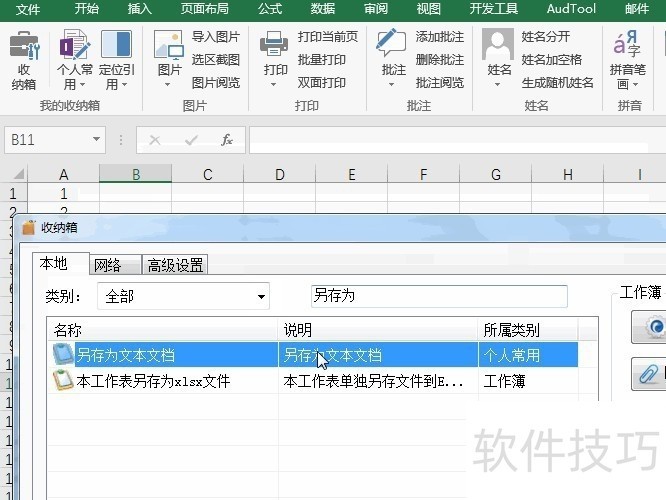The width and height of the screenshot is (666, 500).
Task: Select the 本工作表另存为xlsx文件 list row name
Action: (153, 381)
